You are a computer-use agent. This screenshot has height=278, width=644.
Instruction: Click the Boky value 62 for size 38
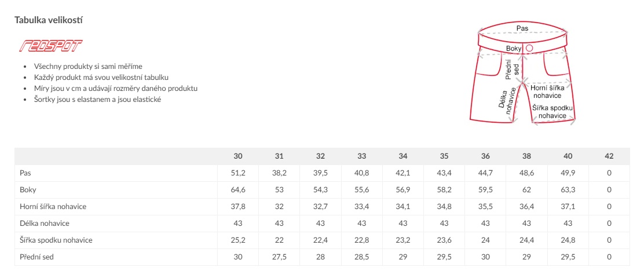[x=526, y=190]
